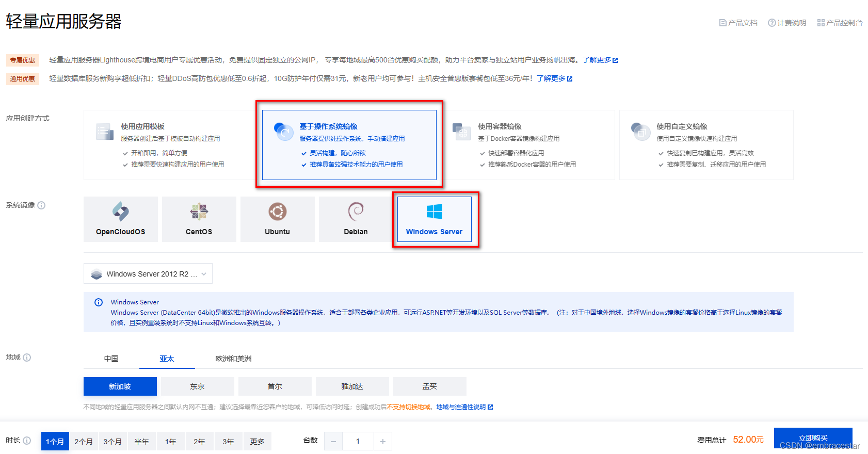Image resolution: width=868 pixels, height=454 pixels.
Task: Decrease server count with minus button
Action: click(x=333, y=441)
